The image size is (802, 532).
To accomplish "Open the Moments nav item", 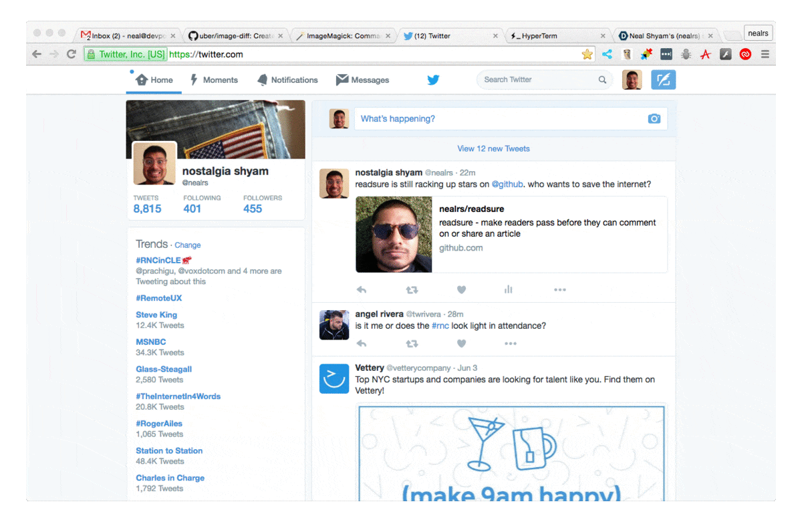I will (214, 80).
